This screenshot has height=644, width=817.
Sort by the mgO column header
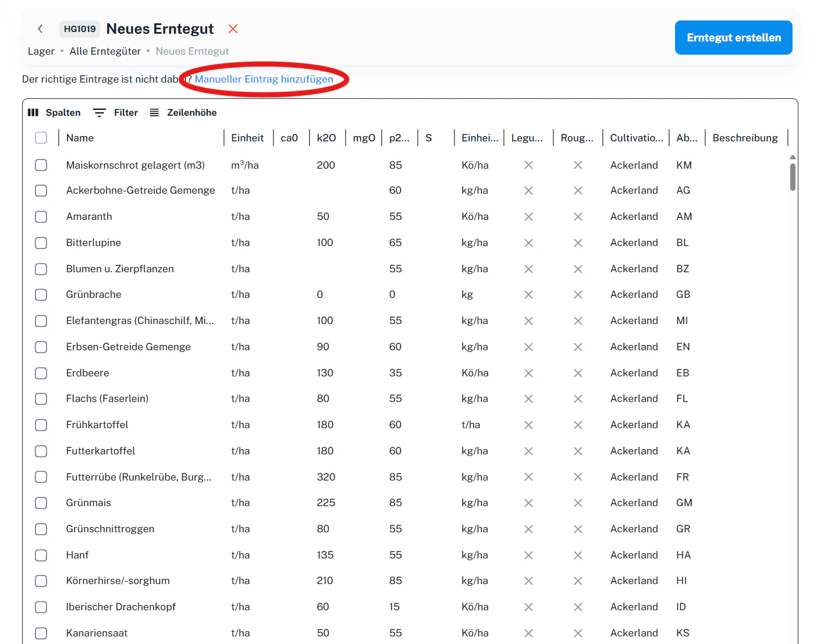[364, 138]
